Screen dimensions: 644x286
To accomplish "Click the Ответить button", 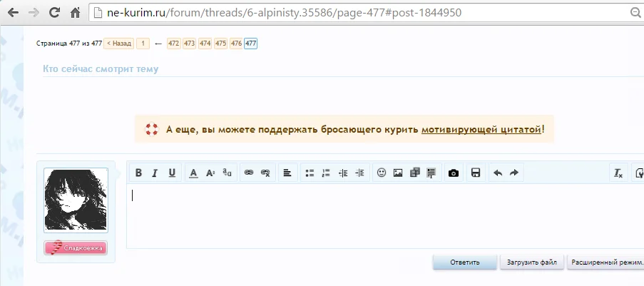I will (465, 262).
